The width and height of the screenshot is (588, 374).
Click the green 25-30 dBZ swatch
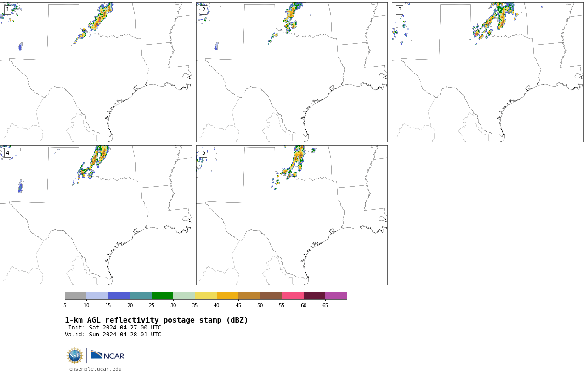click(x=162, y=296)
